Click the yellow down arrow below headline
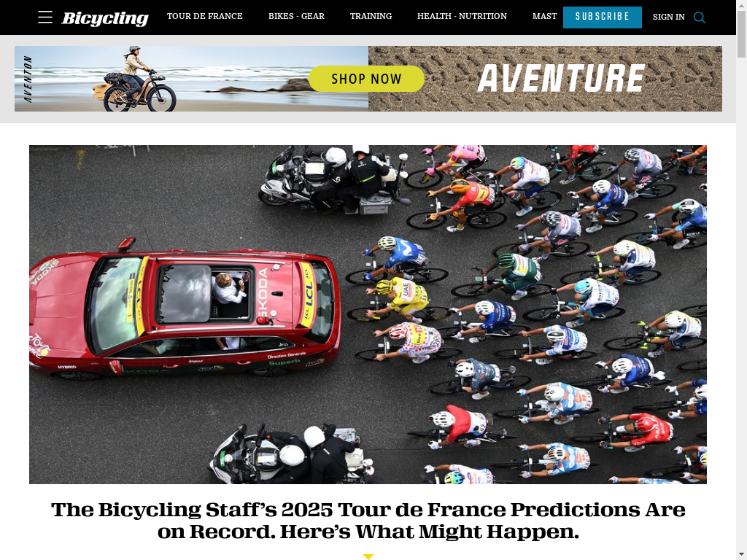 click(x=368, y=556)
